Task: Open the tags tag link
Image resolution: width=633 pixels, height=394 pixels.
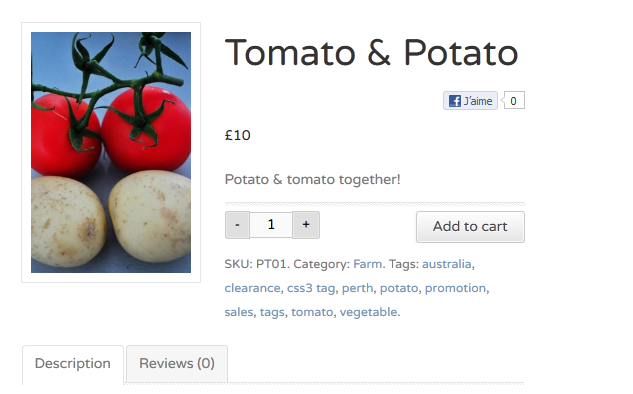Action: pos(272,312)
